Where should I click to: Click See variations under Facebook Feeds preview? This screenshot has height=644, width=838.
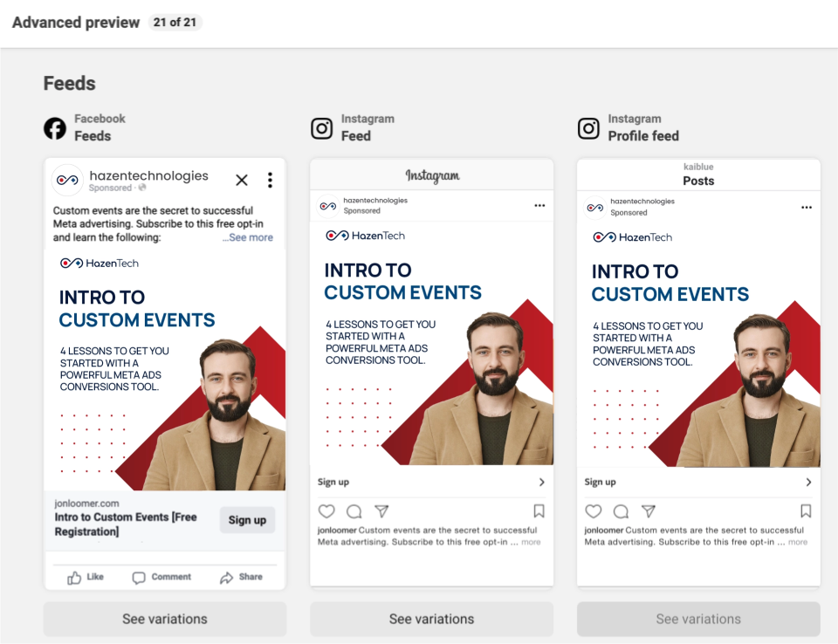[165, 619]
